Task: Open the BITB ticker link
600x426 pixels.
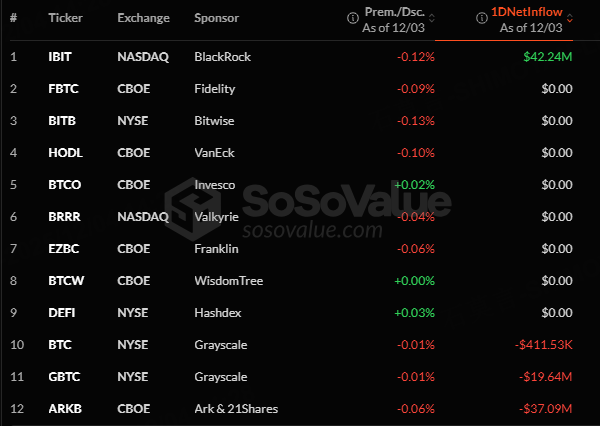Action: [x=61, y=121]
